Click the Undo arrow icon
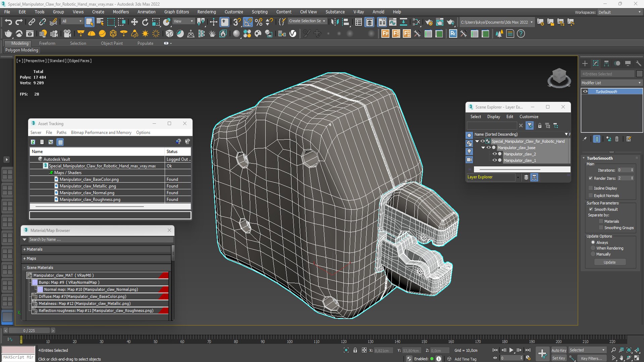 point(8,22)
